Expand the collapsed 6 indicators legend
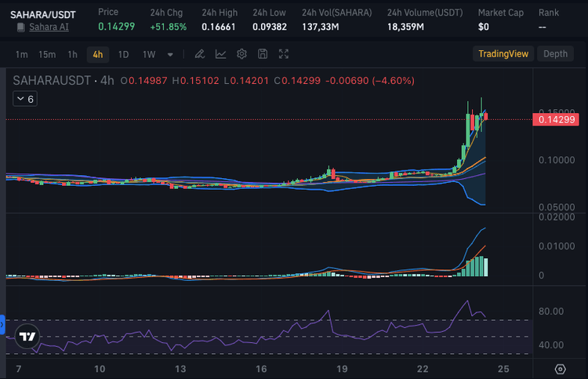Image resolution: width=588 pixels, height=379 pixels. point(24,99)
